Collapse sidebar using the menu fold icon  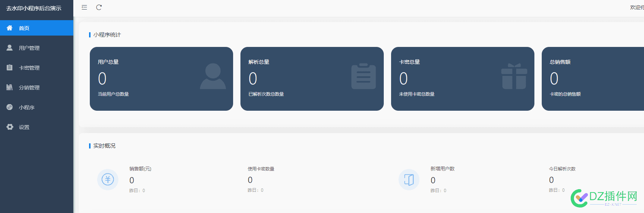point(84,7)
